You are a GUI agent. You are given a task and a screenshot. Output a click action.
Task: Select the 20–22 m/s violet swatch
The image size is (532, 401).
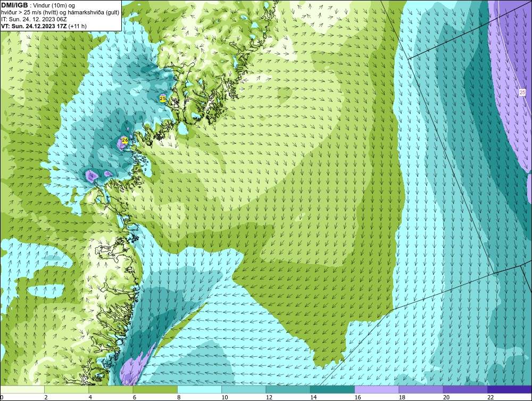point(465,389)
